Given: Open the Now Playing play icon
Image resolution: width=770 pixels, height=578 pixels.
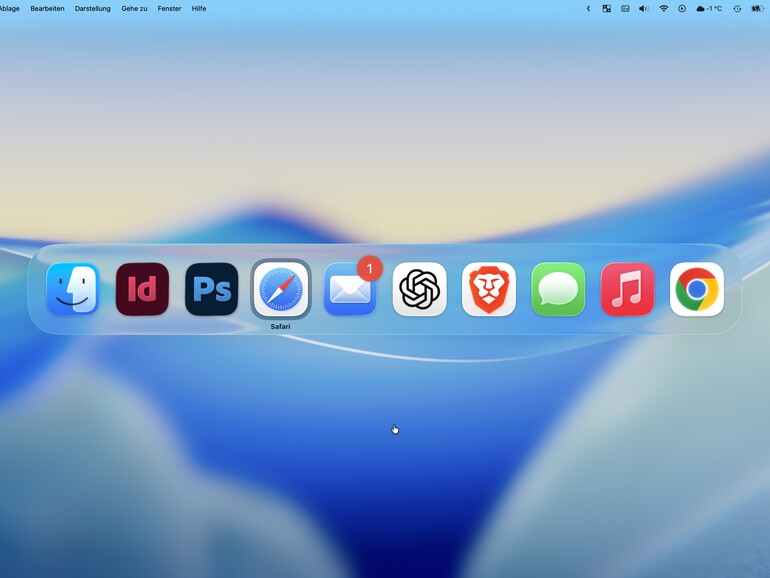Looking at the screenshot, I should [682, 8].
